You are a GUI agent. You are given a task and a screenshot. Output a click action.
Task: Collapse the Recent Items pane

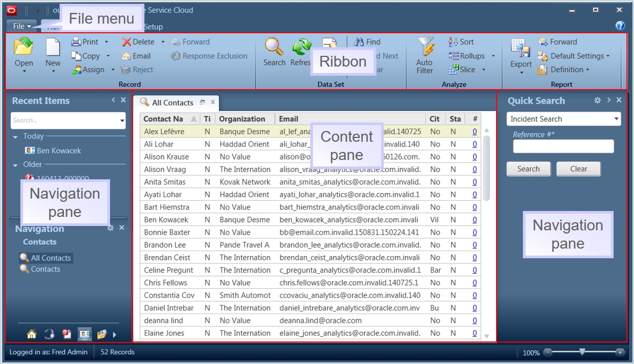(113, 100)
